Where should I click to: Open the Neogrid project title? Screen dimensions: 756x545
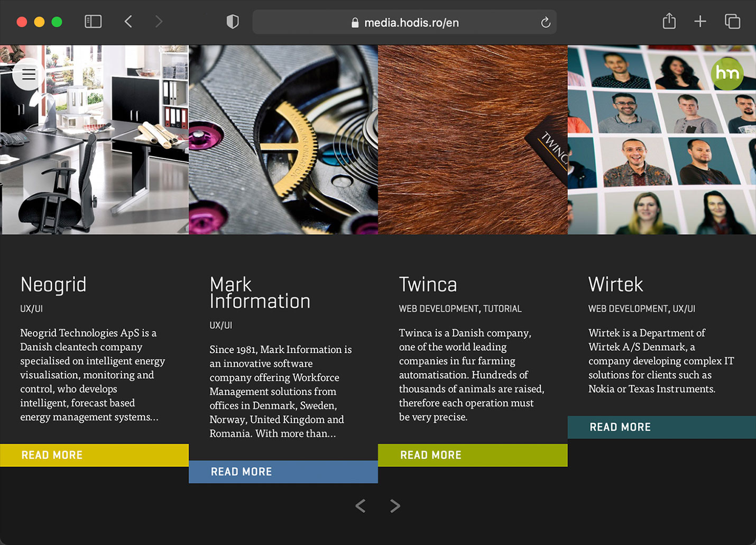53,285
